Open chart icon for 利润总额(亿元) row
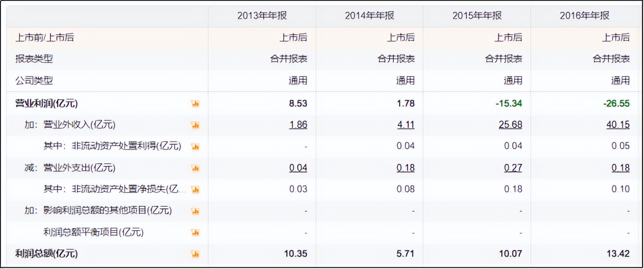Viewport: 644px width, 269px height. pos(195,254)
